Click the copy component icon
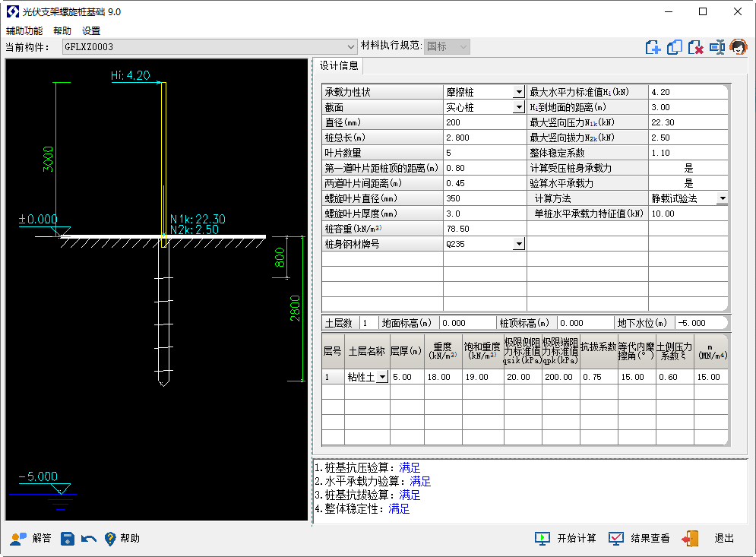756x557 pixels. tap(674, 47)
